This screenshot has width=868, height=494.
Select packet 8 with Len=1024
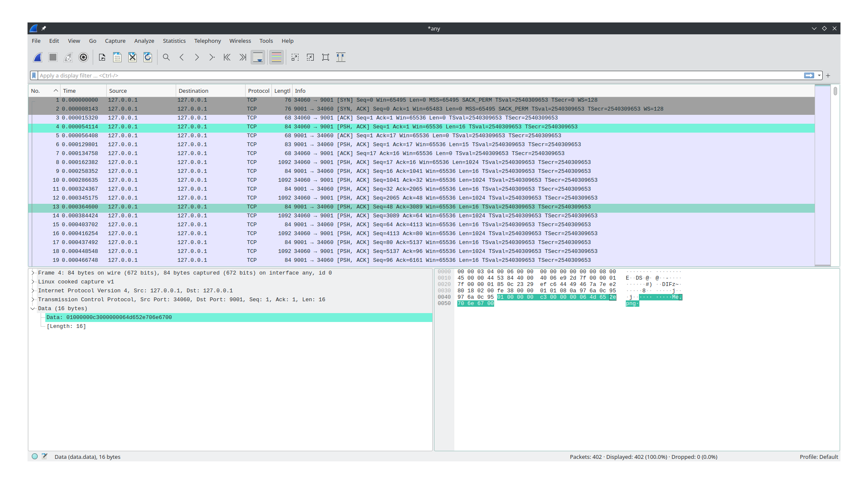421,162
